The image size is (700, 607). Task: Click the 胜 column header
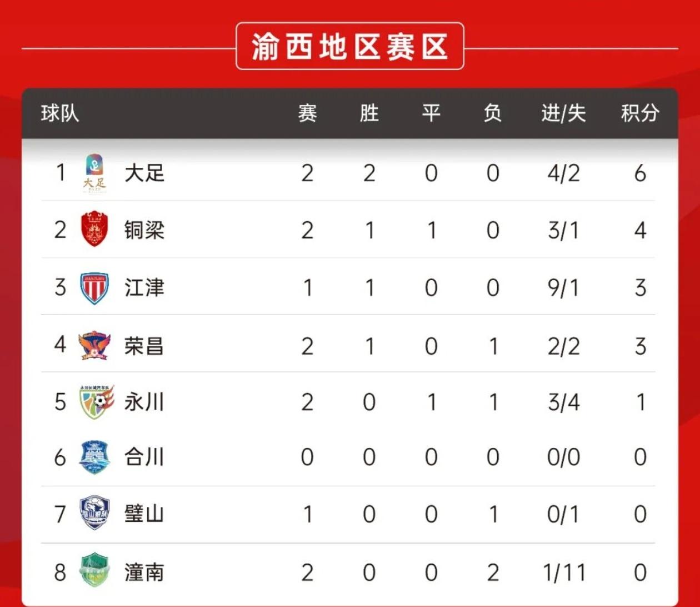click(369, 113)
